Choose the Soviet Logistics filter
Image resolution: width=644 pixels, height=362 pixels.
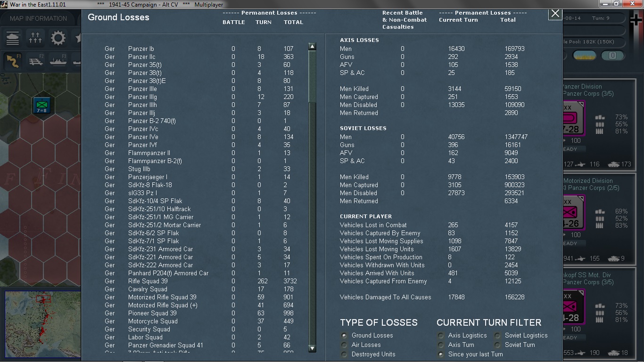tap(498, 336)
